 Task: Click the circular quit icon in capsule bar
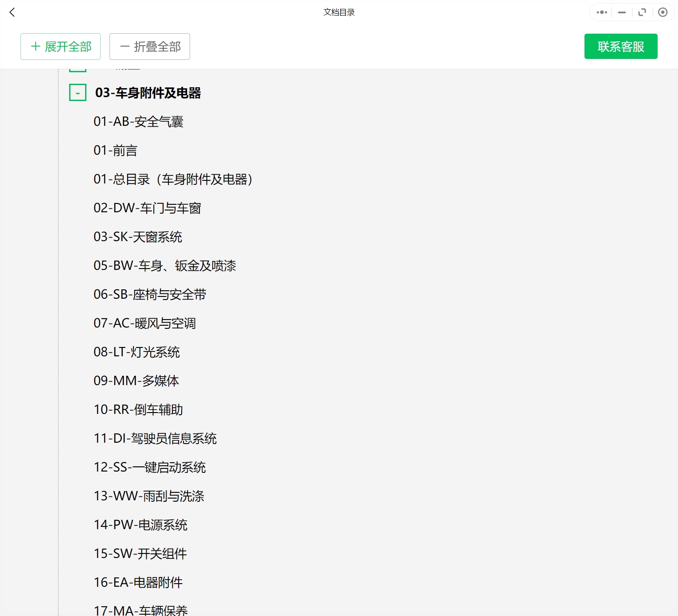[663, 12]
